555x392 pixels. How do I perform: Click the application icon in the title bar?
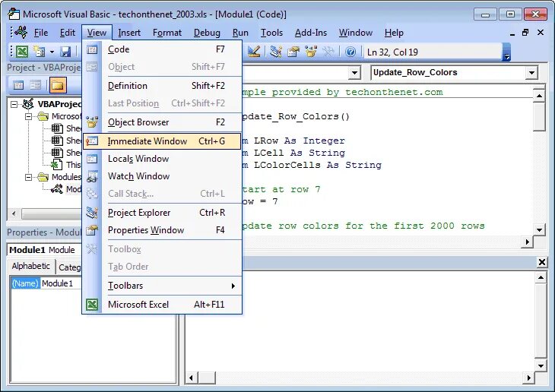pyautogui.click(x=14, y=14)
